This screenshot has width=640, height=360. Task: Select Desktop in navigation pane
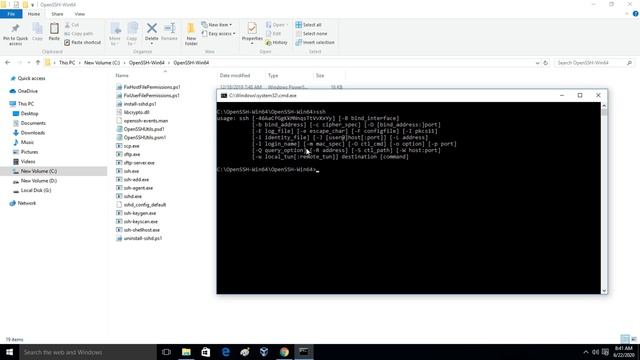point(29,113)
